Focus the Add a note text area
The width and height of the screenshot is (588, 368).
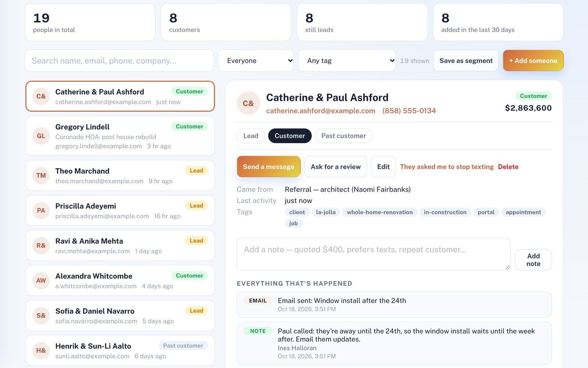[374, 254]
